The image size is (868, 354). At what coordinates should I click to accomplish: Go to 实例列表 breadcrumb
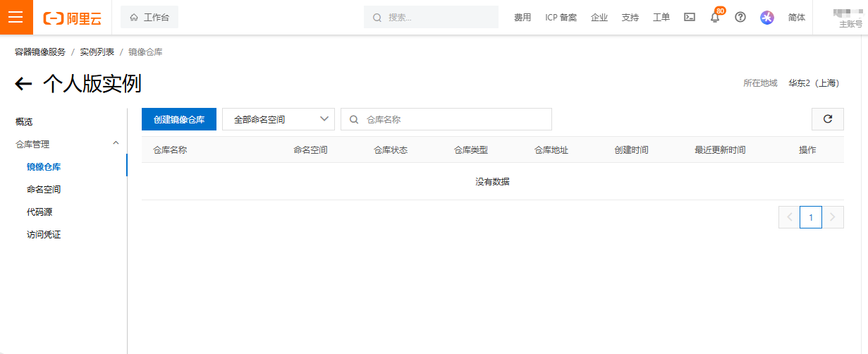click(x=97, y=52)
